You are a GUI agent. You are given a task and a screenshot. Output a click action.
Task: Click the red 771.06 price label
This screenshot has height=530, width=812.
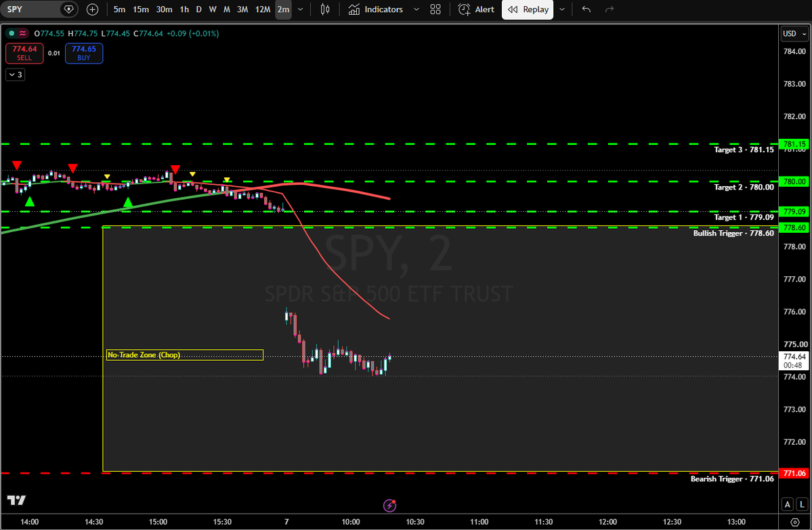(794, 473)
